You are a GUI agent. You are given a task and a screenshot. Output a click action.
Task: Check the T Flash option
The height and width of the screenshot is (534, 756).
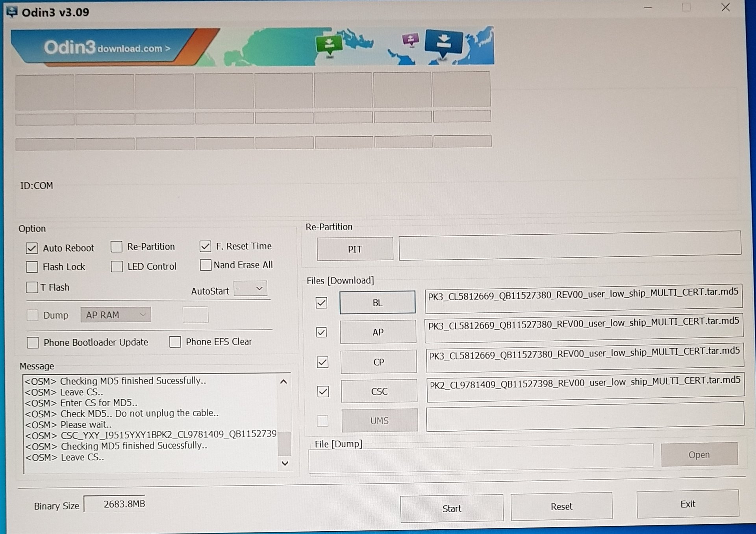pos(32,287)
